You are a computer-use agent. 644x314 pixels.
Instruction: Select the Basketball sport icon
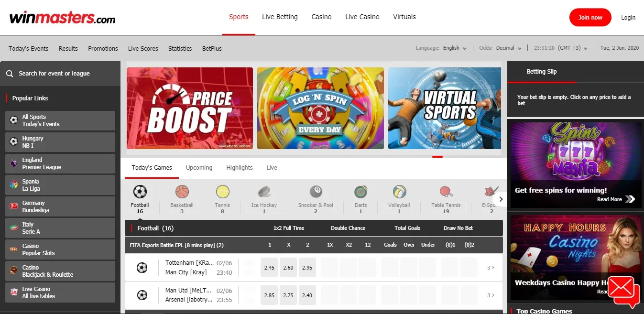coord(182,192)
